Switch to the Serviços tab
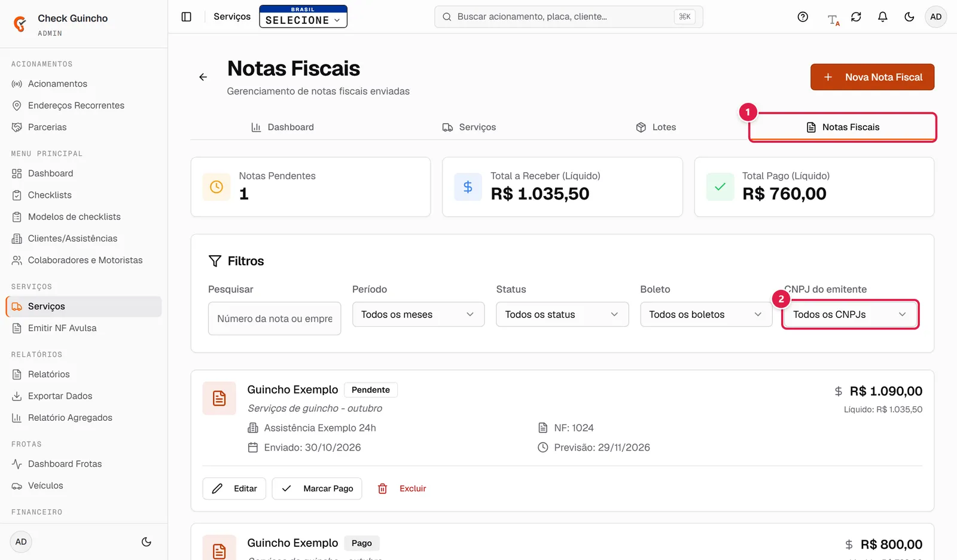This screenshot has height=560, width=957. [470, 127]
